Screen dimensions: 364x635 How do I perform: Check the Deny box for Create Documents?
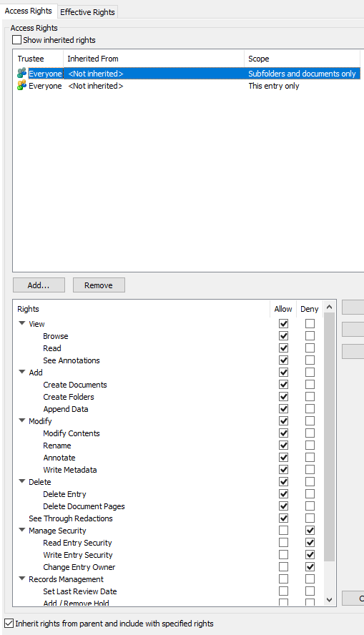(310, 385)
